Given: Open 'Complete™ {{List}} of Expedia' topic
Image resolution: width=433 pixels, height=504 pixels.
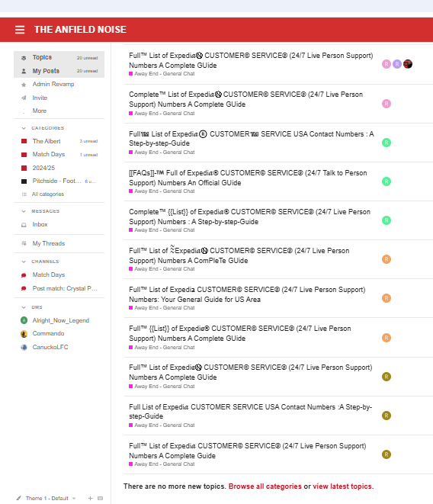Looking at the screenshot, I should [x=250, y=217].
